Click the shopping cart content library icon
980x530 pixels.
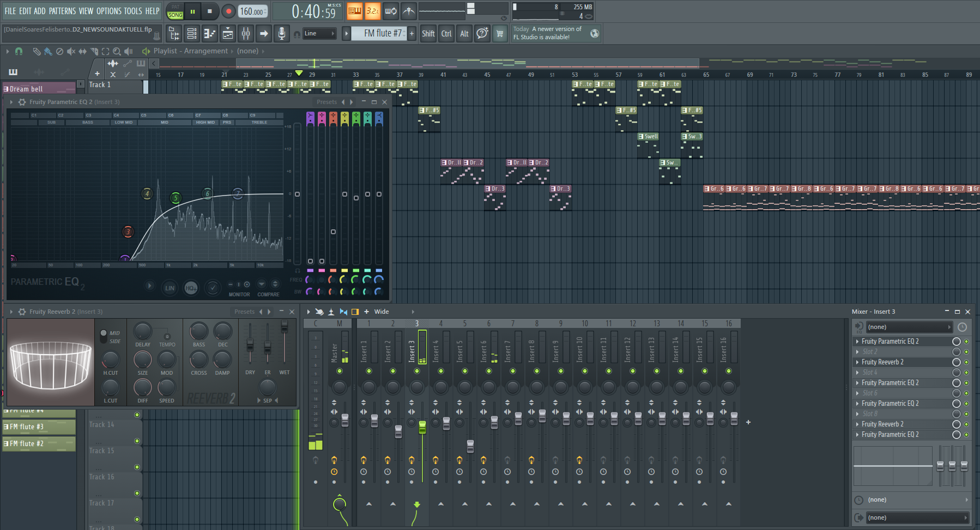click(499, 34)
